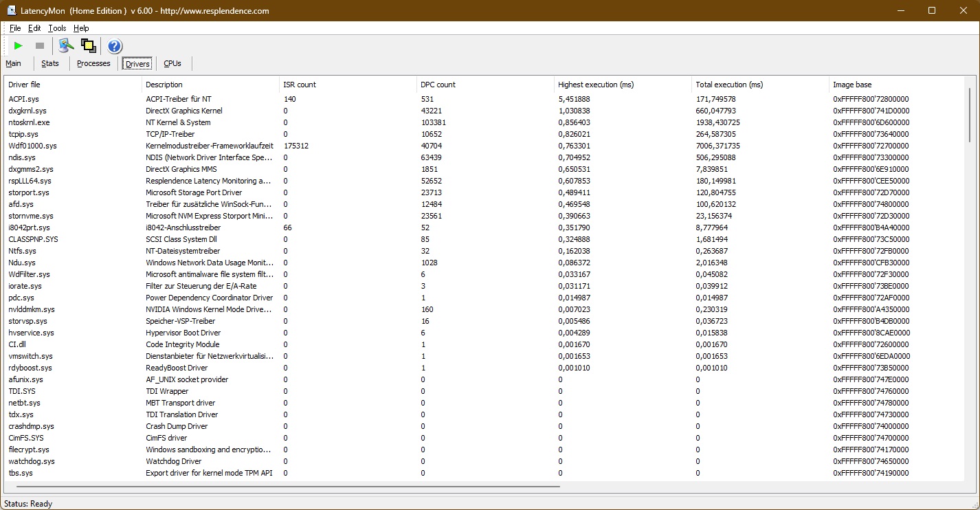Select the rspLLL64.sys driver row
980x510 pixels.
click(x=485, y=181)
